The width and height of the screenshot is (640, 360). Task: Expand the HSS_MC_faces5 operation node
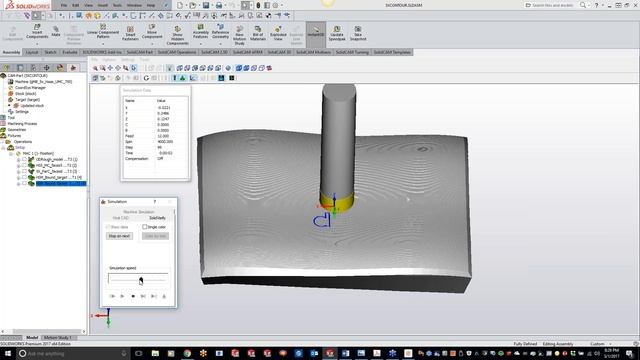pos(18,166)
